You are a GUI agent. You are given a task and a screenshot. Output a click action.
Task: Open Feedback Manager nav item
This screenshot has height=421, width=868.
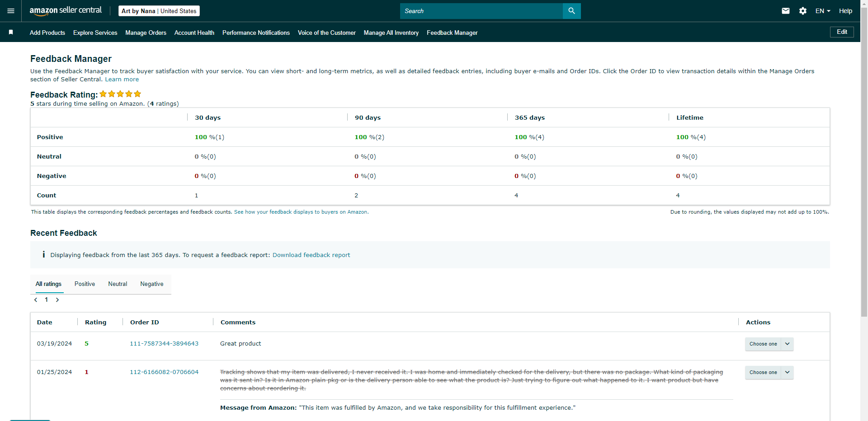[452, 33]
